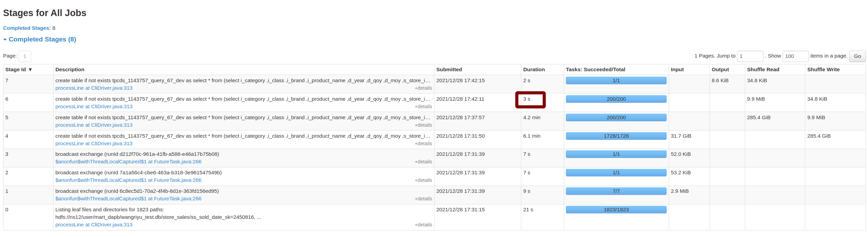Screen dimensions: 868x237
Task: Select the 52.0 KiB input value
Action: (x=681, y=154)
